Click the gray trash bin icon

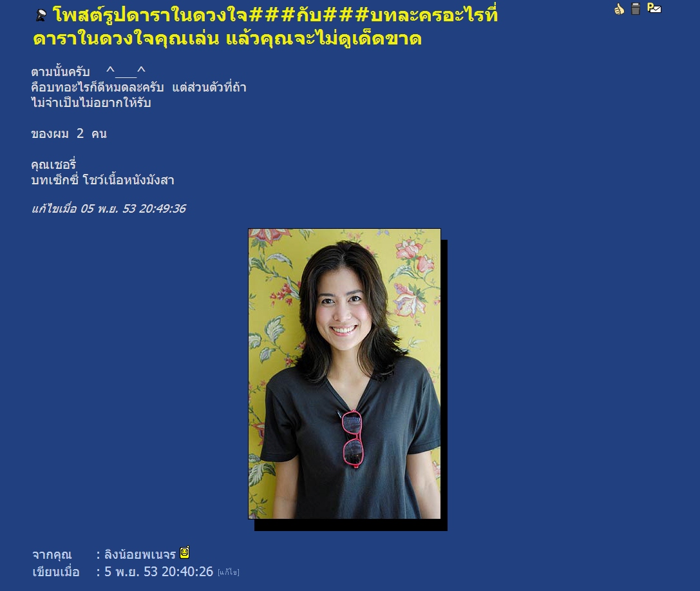[636, 8]
